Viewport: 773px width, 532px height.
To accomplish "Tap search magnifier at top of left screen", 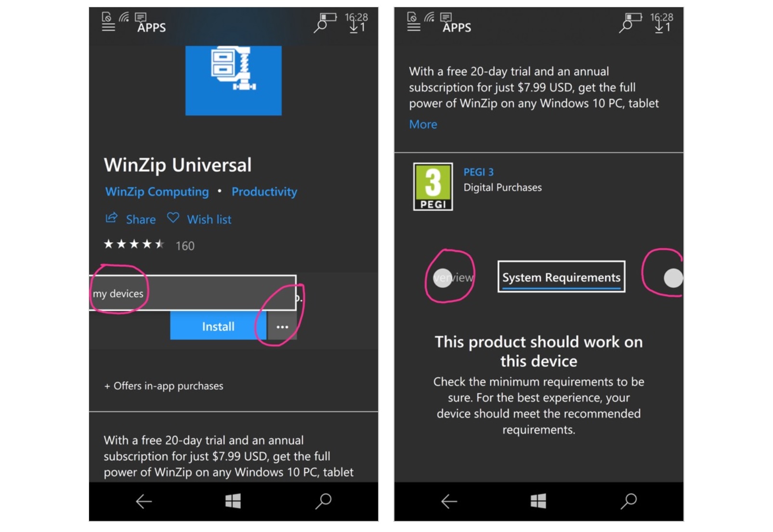I will (x=320, y=26).
